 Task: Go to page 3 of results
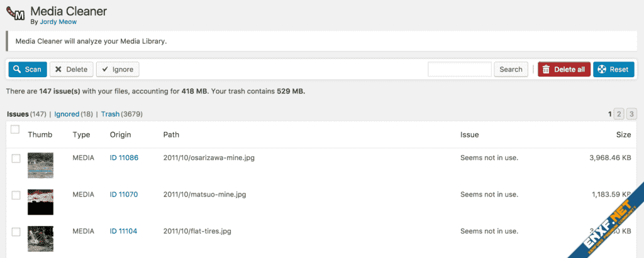click(631, 114)
